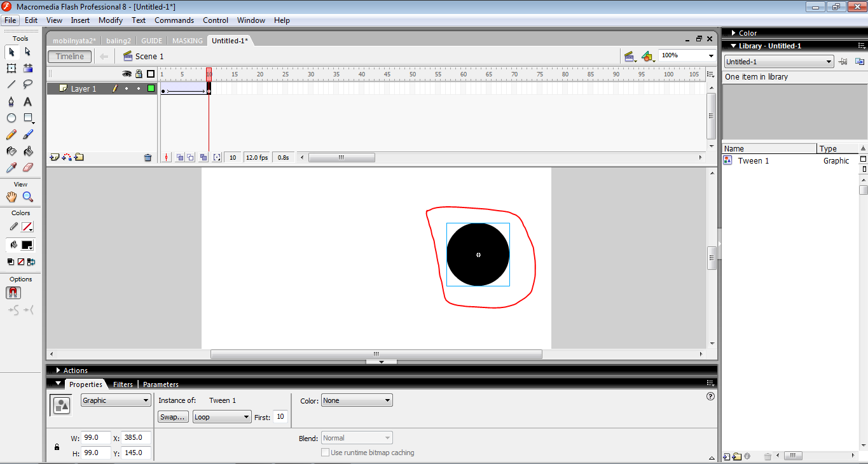The height and width of the screenshot is (464, 868).
Task: Hide Layer 1 using the eye column
Action: coord(125,88)
